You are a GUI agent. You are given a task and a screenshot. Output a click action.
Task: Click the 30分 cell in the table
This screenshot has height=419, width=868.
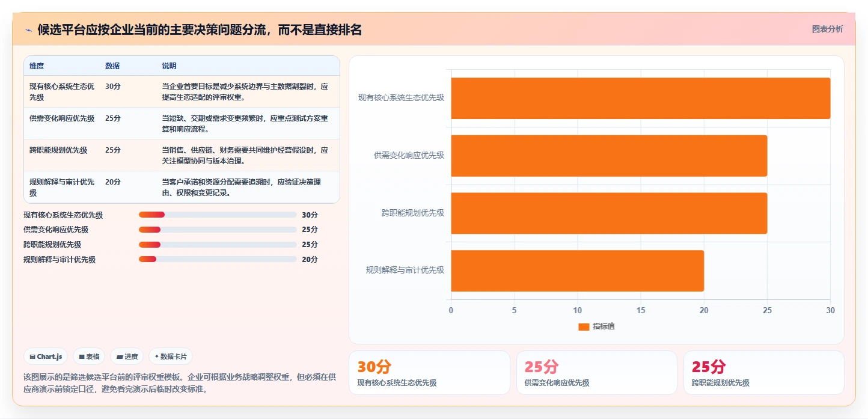(113, 87)
